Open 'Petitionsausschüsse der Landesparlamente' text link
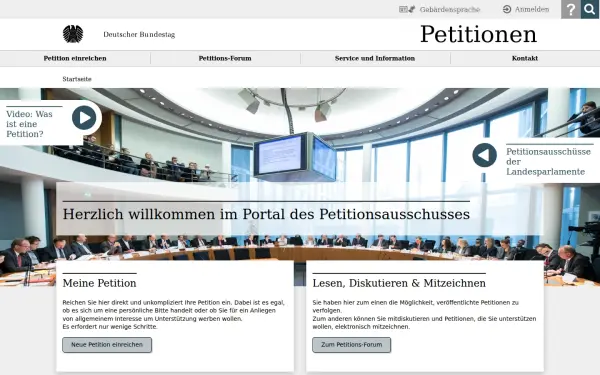The image size is (600, 375). tap(548, 161)
